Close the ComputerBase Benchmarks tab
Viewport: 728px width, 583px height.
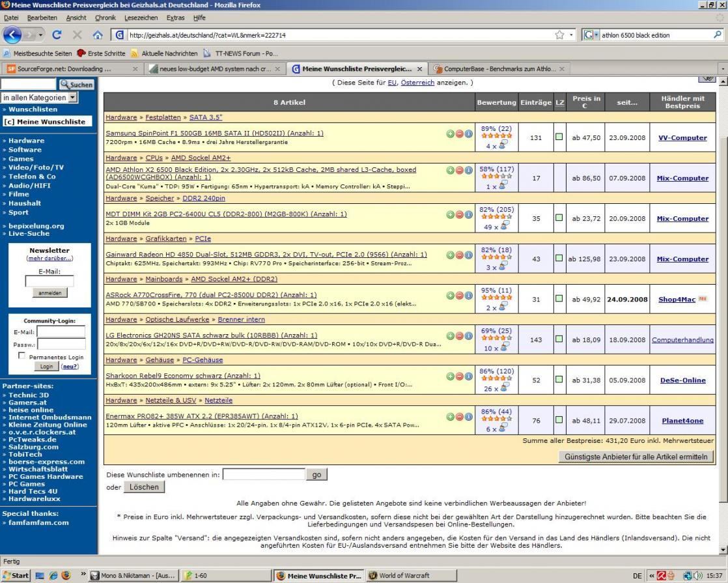562,69
